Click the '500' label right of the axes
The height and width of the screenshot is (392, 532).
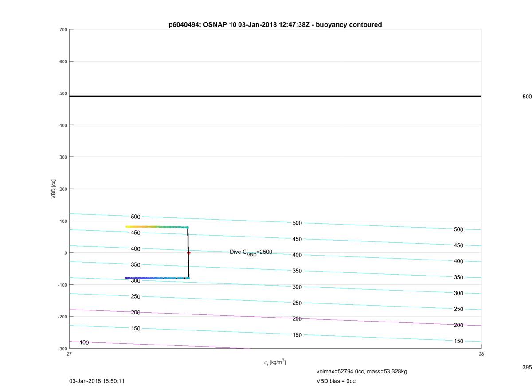(527, 97)
